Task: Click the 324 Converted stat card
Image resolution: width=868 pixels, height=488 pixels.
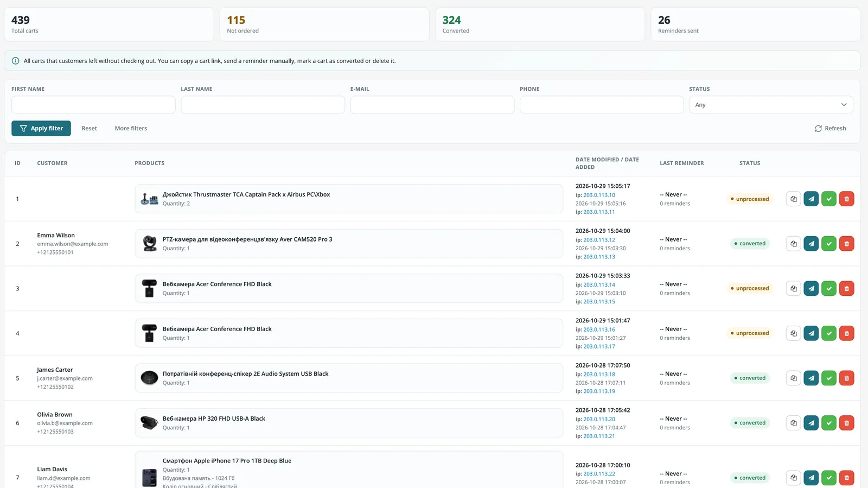Action: pyautogui.click(x=540, y=24)
